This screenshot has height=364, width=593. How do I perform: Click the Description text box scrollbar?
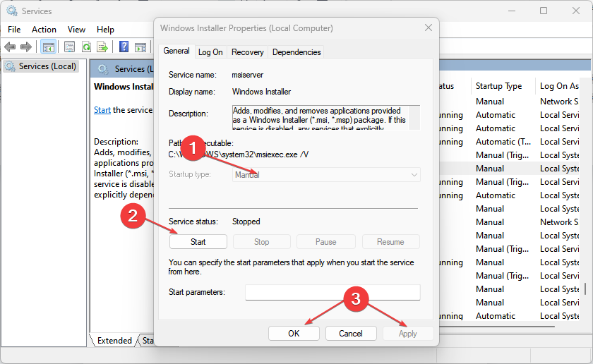414,118
